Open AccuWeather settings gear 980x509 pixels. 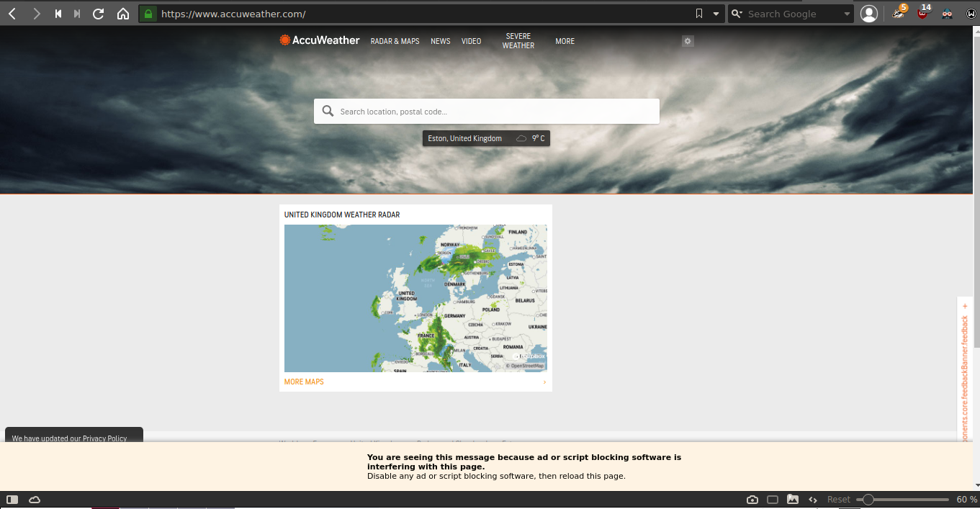688,41
